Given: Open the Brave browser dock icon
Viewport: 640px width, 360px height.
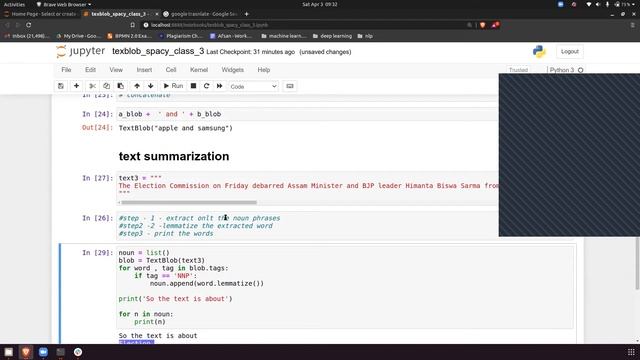Looking at the screenshot, I should [x=26, y=352].
